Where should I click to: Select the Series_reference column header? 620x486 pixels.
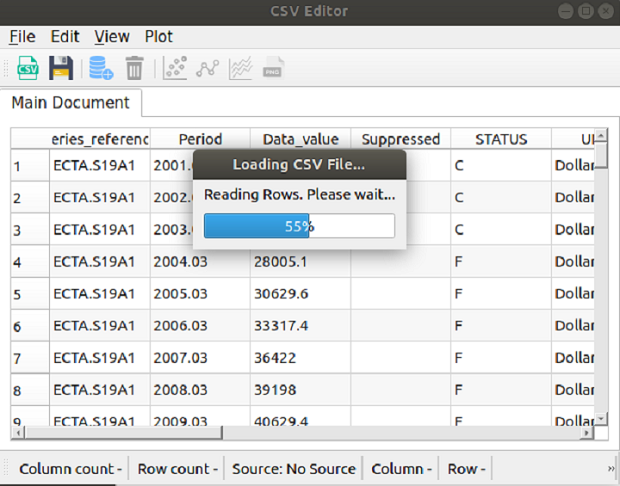click(100, 139)
